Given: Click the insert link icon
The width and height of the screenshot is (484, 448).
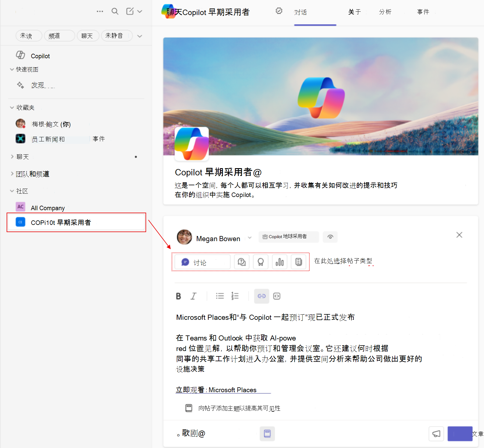Looking at the screenshot, I should coord(262,296).
